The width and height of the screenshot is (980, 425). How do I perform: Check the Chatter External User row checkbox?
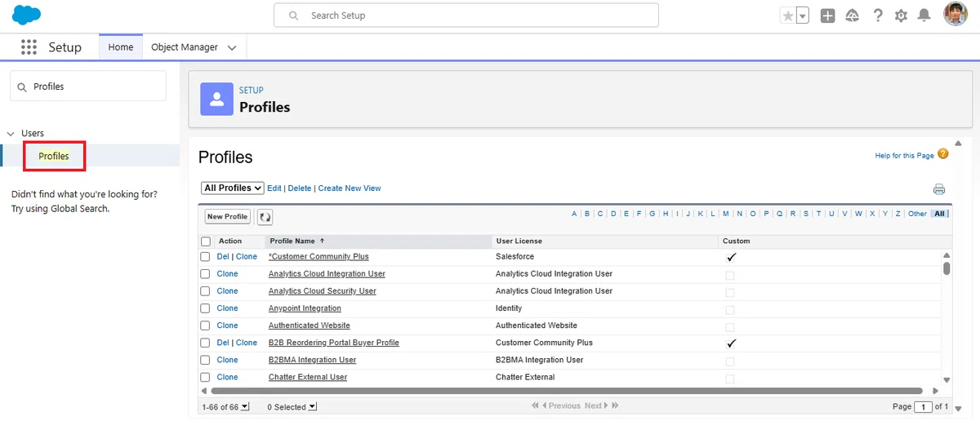[x=206, y=377]
